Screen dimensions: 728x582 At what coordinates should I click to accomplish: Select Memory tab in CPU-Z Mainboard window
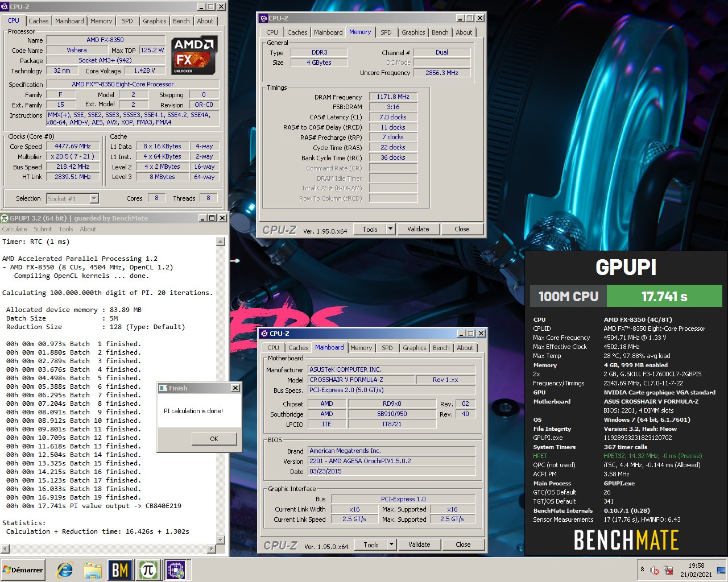point(361,348)
